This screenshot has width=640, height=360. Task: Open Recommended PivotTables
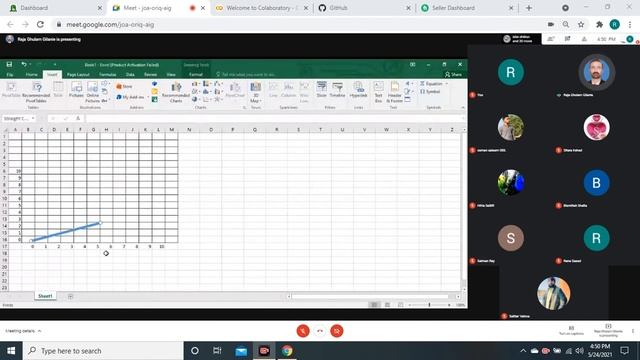(x=36, y=92)
